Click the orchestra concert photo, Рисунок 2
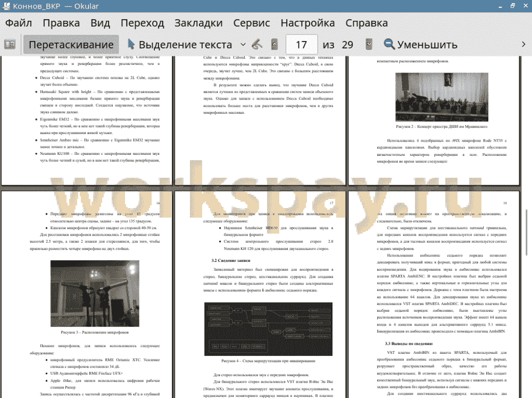 442,97
